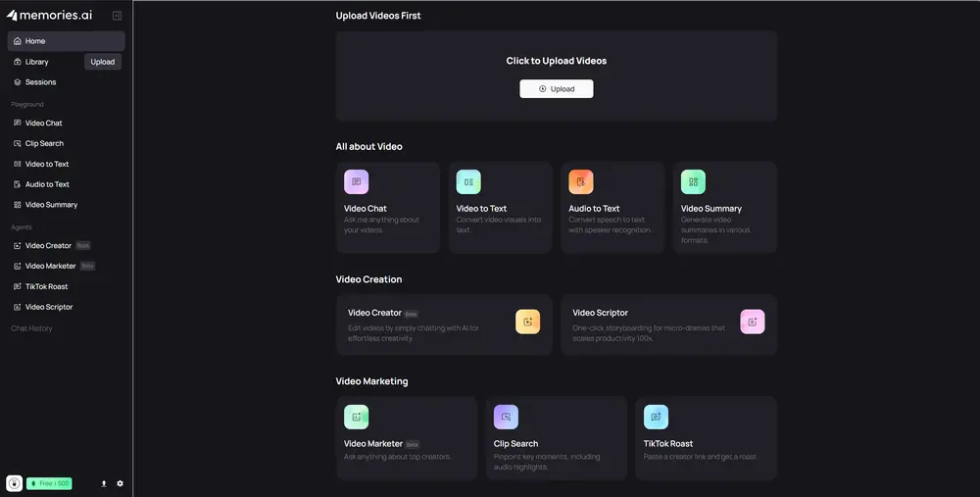The image size is (980, 497).
Task: Click the yellow Video Creator icon
Action: pyautogui.click(x=527, y=322)
